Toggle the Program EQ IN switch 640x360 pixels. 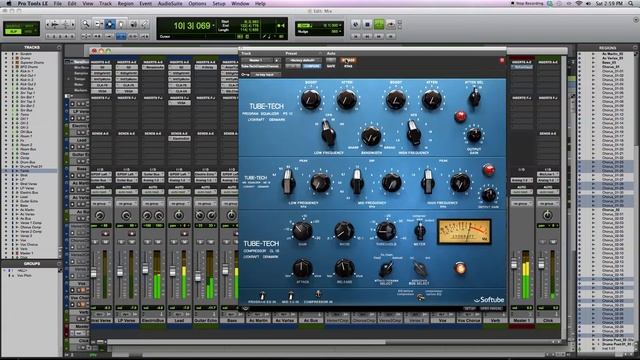coord(262,295)
